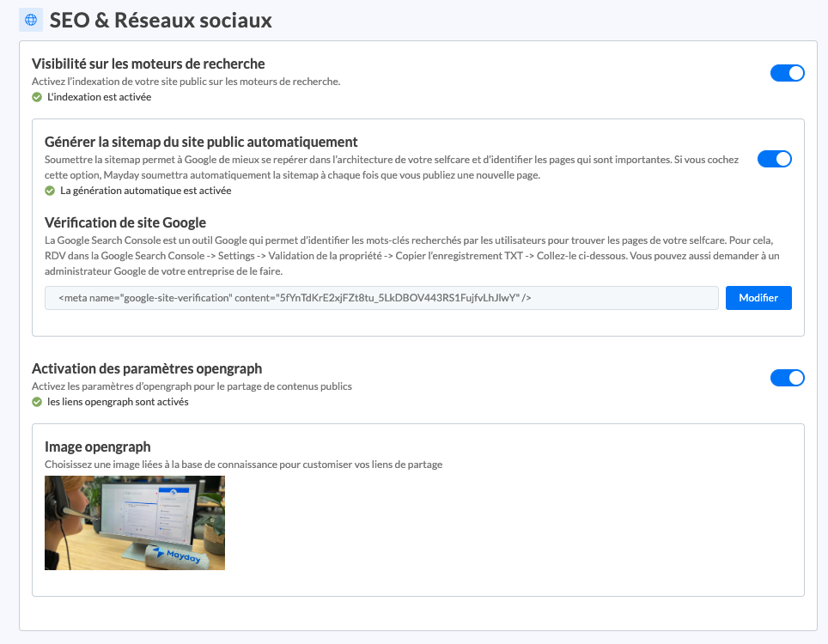828x644 pixels.
Task: Click green check for automatic sitemap generation
Action: [50, 191]
